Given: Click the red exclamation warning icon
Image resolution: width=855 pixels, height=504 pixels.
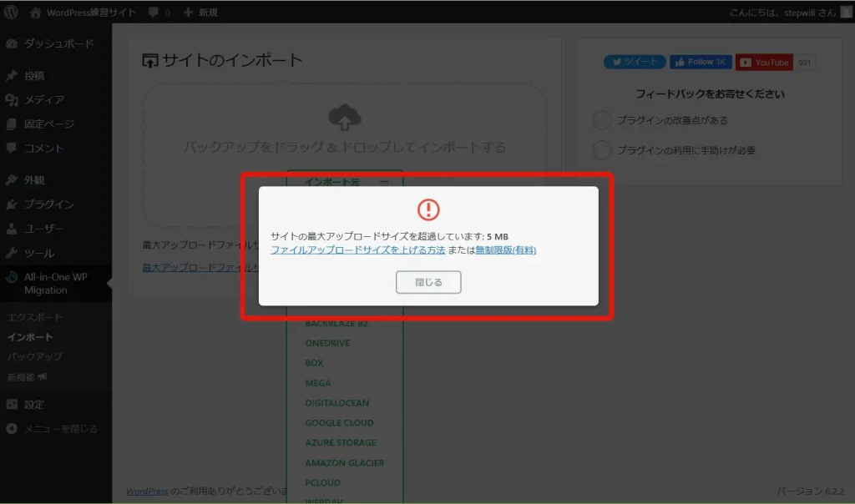Looking at the screenshot, I should [428, 209].
